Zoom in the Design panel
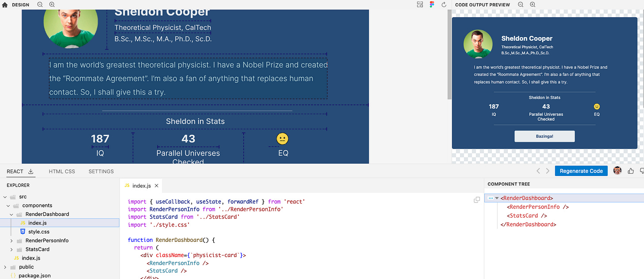 pos(52,4)
